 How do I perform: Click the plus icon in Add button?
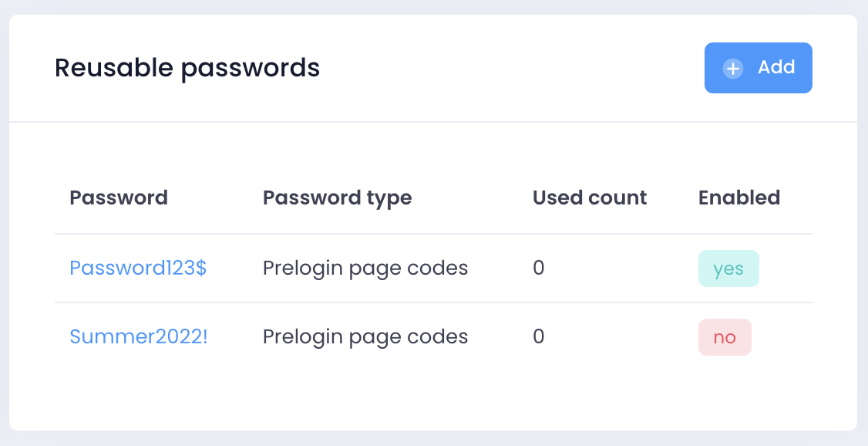[732, 69]
